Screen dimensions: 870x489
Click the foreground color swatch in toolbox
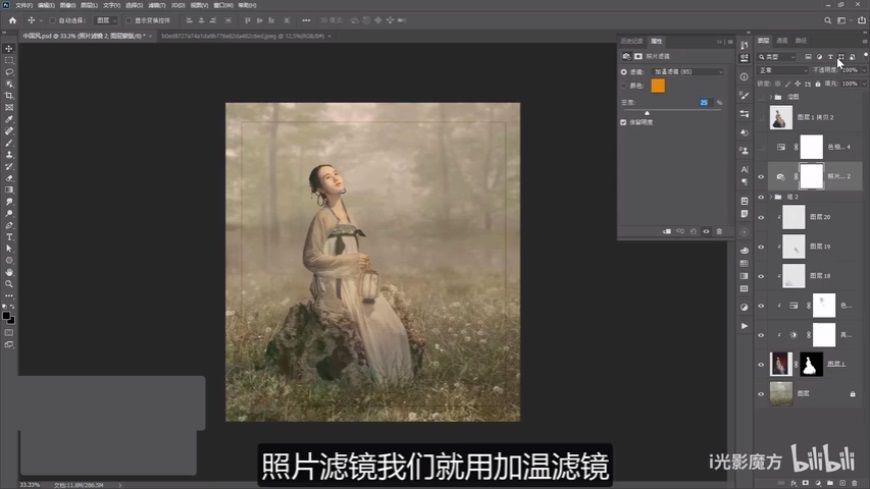point(6,316)
